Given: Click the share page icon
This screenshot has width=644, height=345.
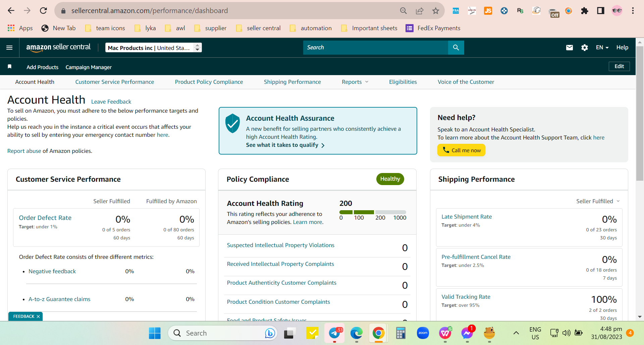Looking at the screenshot, I should (419, 11).
